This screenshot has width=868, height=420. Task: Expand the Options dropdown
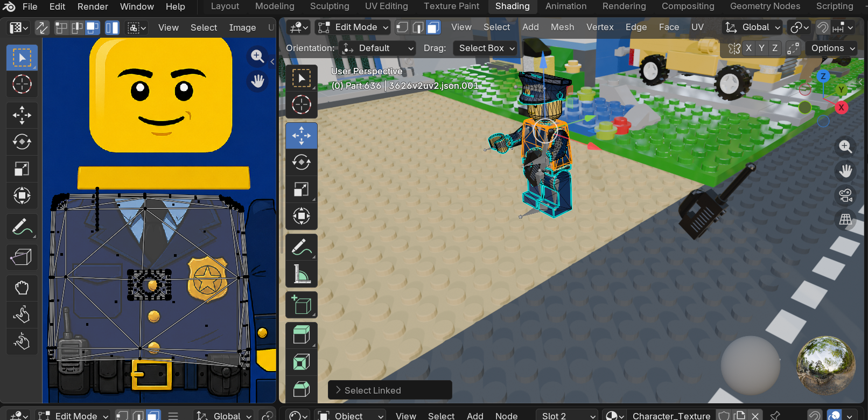coord(833,48)
